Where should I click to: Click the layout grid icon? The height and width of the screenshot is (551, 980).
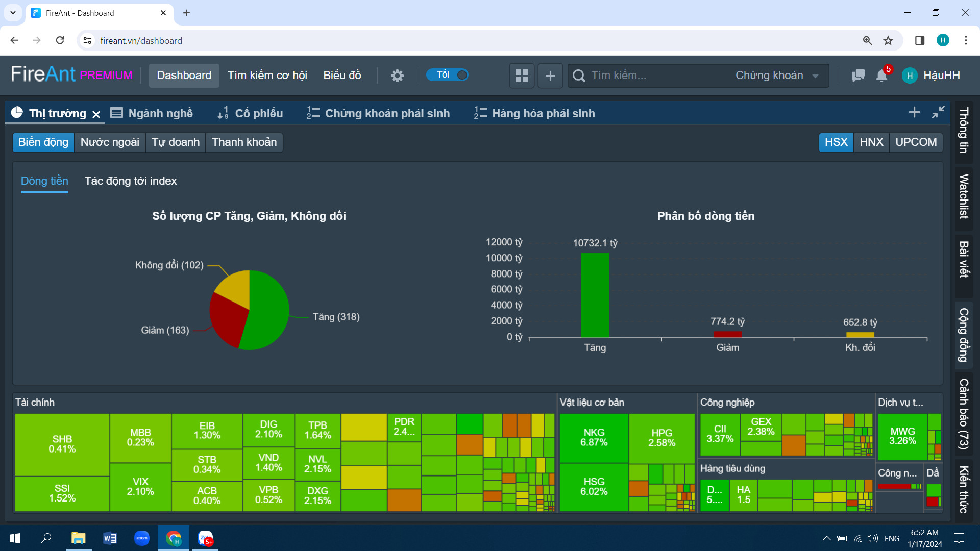[522, 76]
